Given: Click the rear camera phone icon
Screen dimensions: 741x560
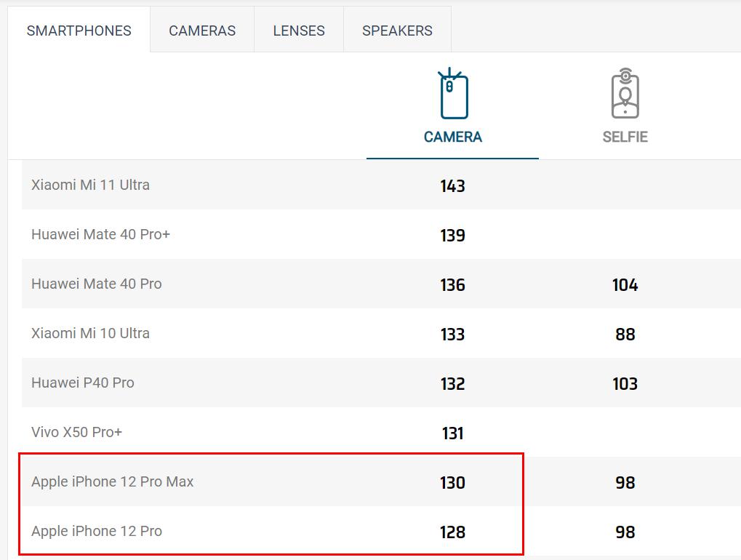Looking at the screenshot, I should (x=452, y=95).
